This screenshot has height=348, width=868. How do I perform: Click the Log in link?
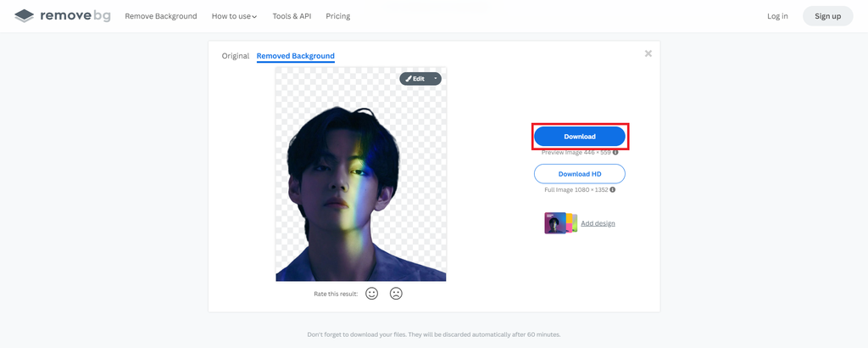click(777, 16)
